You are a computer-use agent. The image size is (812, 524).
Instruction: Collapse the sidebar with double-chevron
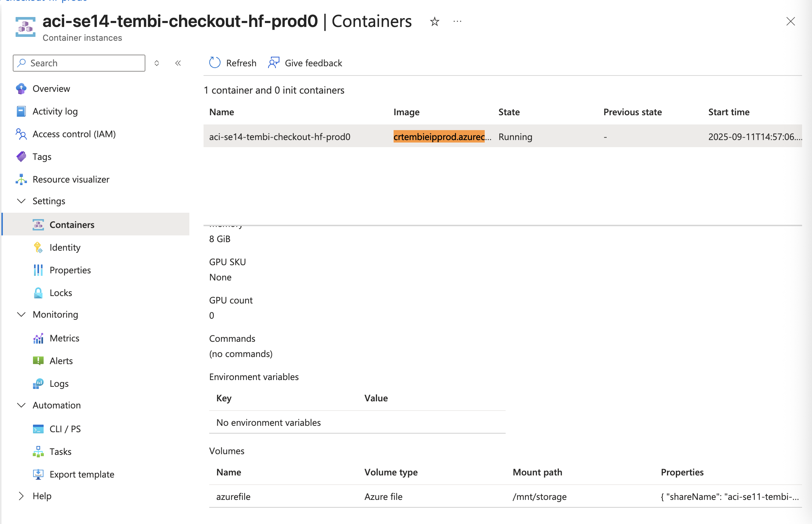[x=178, y=63]
